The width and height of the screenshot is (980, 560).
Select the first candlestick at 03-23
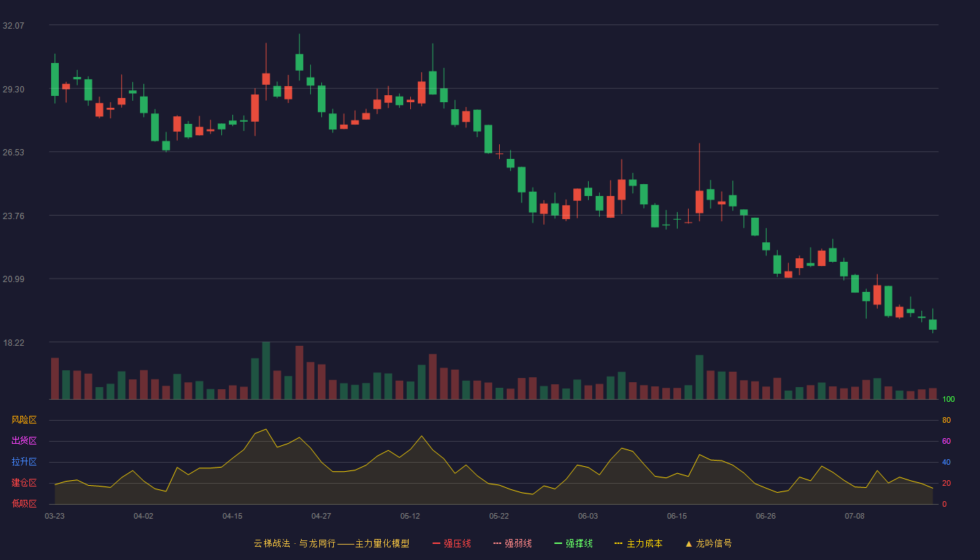pos(55,79)
